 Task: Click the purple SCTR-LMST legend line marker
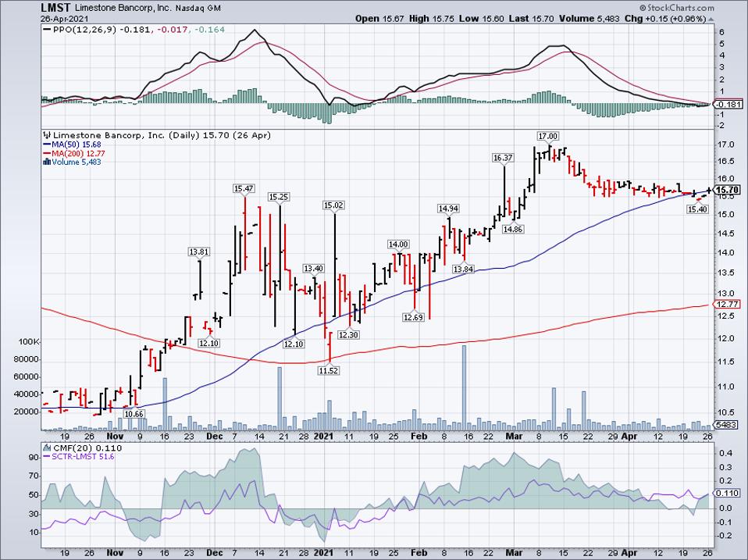(x=47, y=456)
